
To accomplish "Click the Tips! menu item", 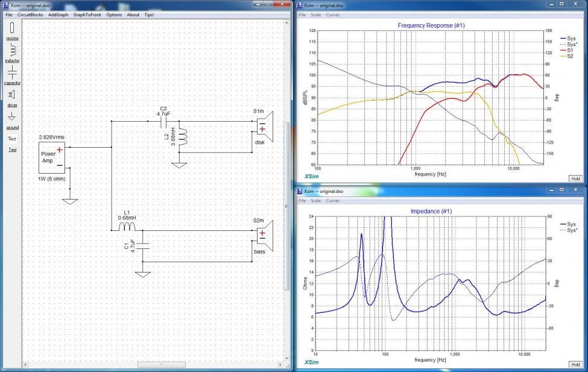I will coord(150,14).
